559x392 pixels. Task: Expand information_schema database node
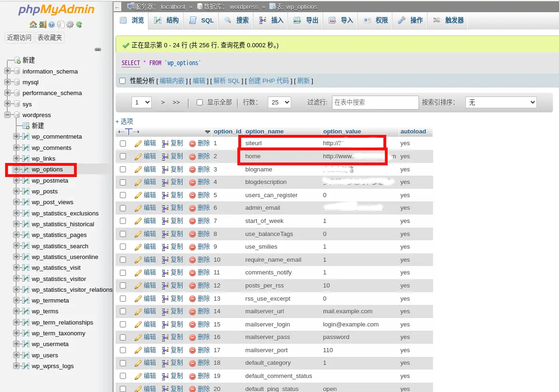point(7,71)
